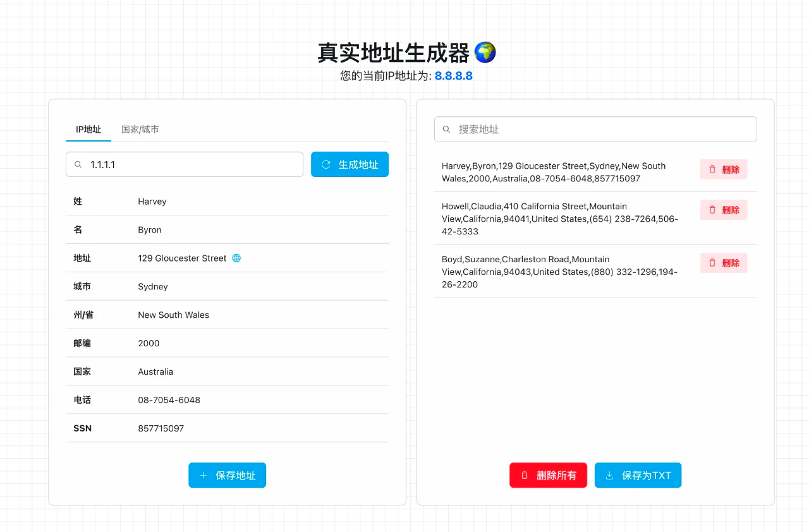Select the saved Howell Claudia address text
This screenshot has height=532, width=809.
[560, 219]
